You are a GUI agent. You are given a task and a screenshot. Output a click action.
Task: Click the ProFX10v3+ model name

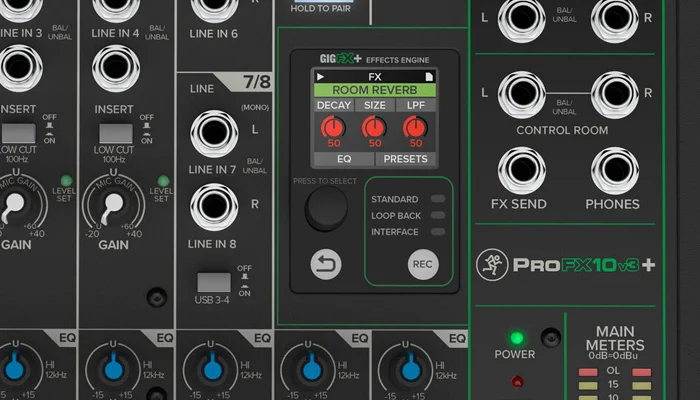pyautogui.click(x=584, y=265)
